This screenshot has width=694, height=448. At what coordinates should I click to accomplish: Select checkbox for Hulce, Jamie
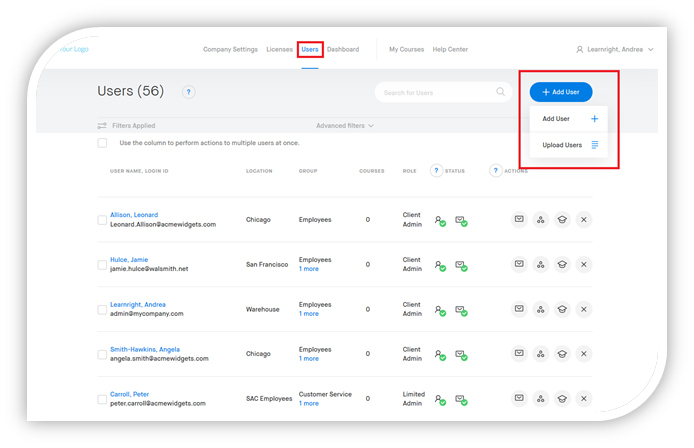pos(102,265)
